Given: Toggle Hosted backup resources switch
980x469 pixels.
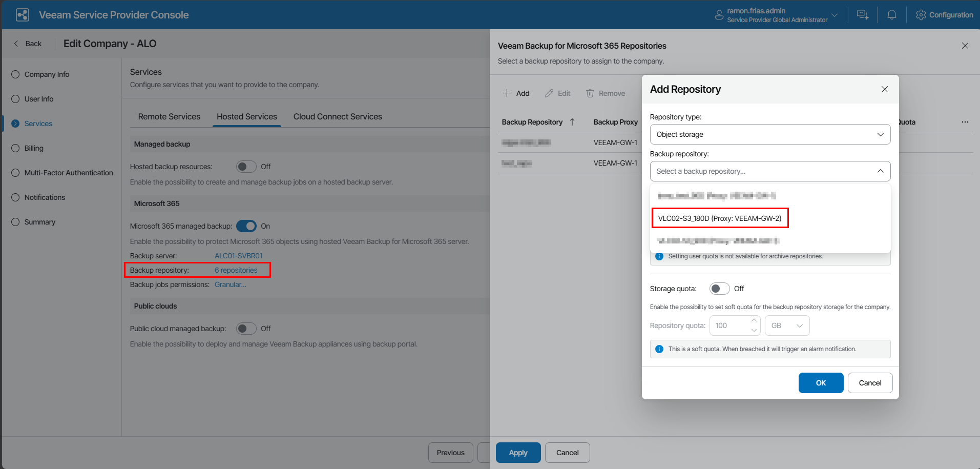Looking at the screenshot, I should 246,167.
